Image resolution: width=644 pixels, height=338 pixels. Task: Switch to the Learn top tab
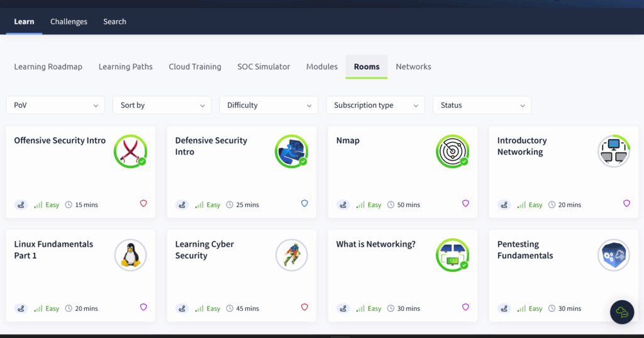click(x=25, y=22)
